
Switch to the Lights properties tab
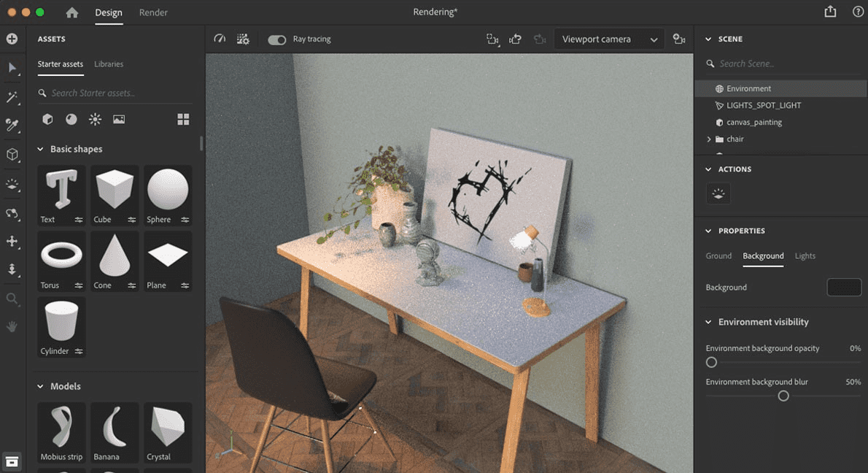(x=805, y=256)
